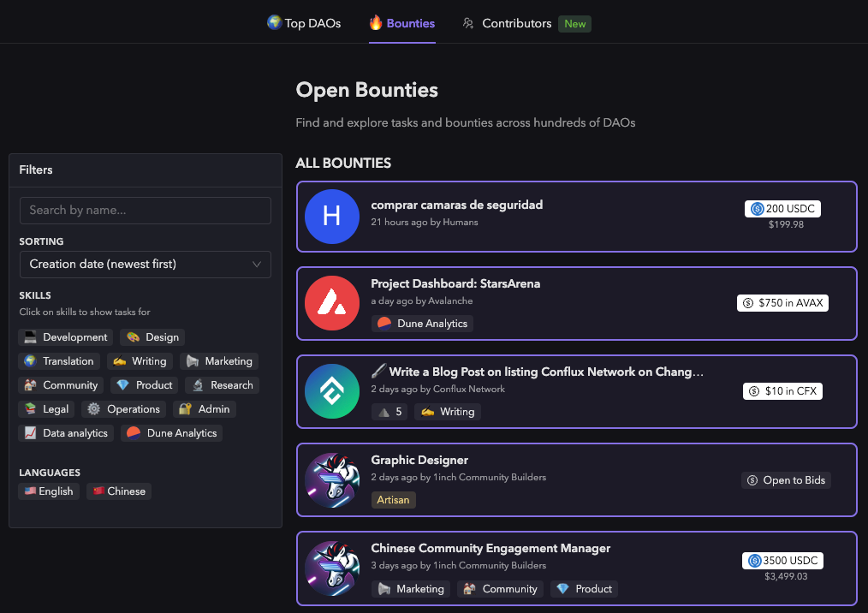Click the Conflux Network logo avatar
The height and width of the screenshot is (613, 868).
331,391
